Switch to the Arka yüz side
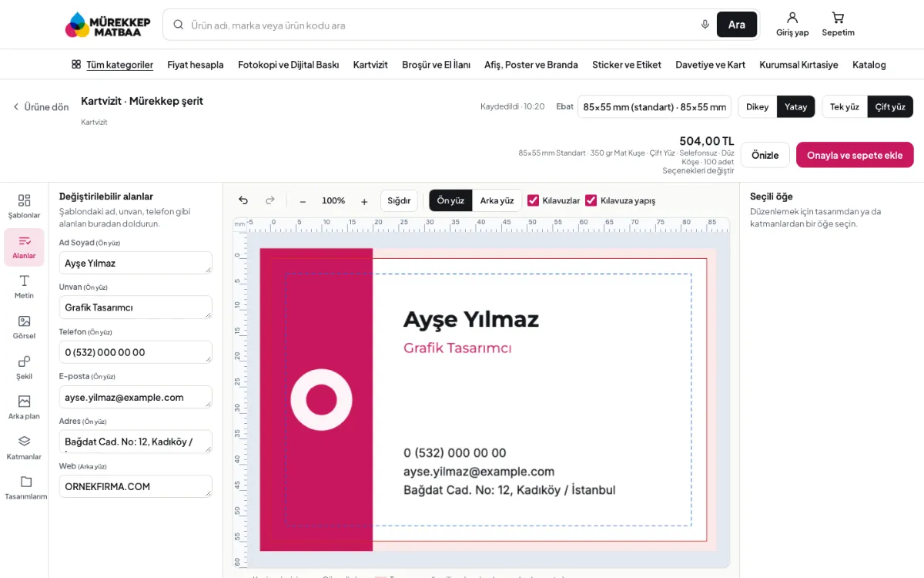The width and height of the screenshot is (924, 578). (x=497, y=200)
